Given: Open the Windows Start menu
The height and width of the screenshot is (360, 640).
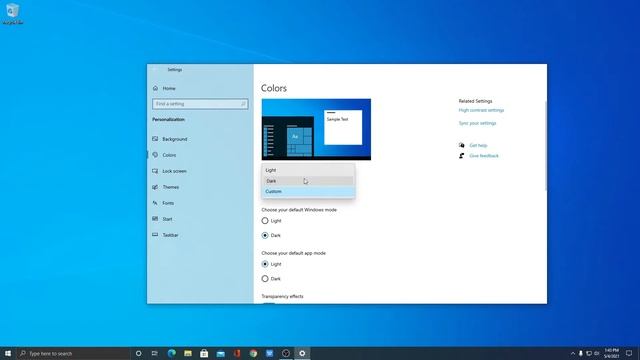Looking at the screenshot, I should pos(7,353).
